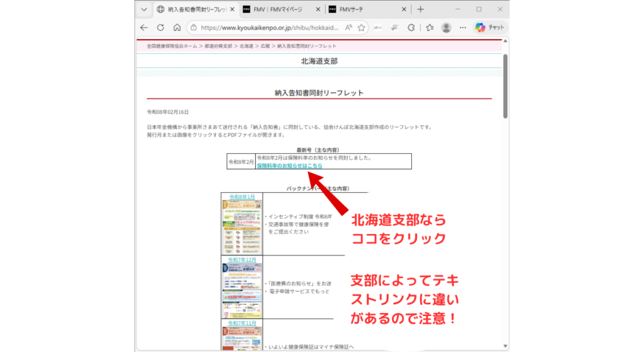Open the browser home page
This screenshot has height=352, width=644.
click(x=177, y=28)
